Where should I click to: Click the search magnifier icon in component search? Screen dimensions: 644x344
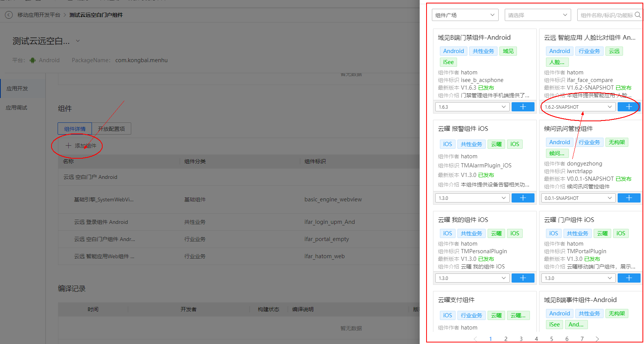tap(638, 15)
